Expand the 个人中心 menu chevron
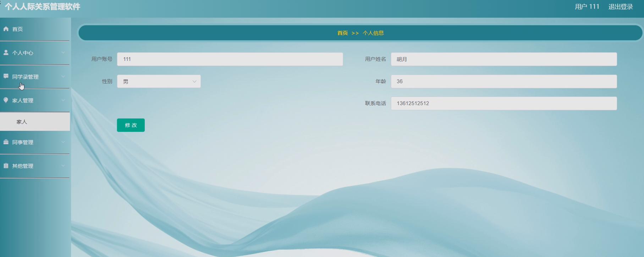The width and height of the screenshot is (644, 257). (x=63, y=53)
